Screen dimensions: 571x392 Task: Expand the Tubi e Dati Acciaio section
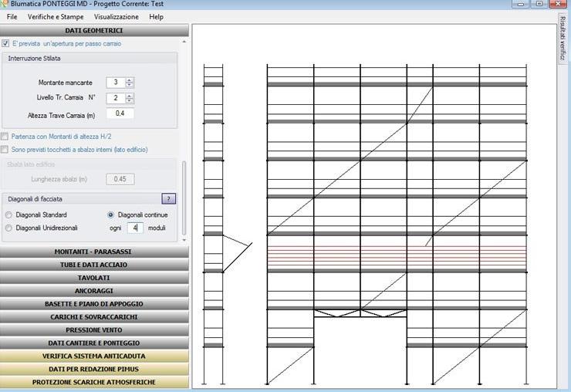click(x=94, y=265)
